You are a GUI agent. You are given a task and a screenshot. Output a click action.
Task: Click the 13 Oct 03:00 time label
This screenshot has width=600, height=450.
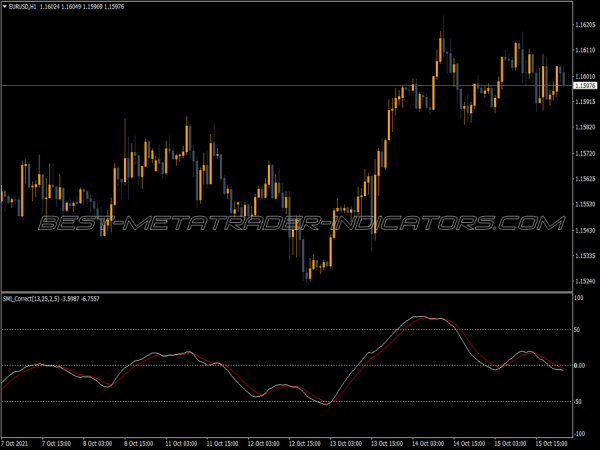(346, 444)
